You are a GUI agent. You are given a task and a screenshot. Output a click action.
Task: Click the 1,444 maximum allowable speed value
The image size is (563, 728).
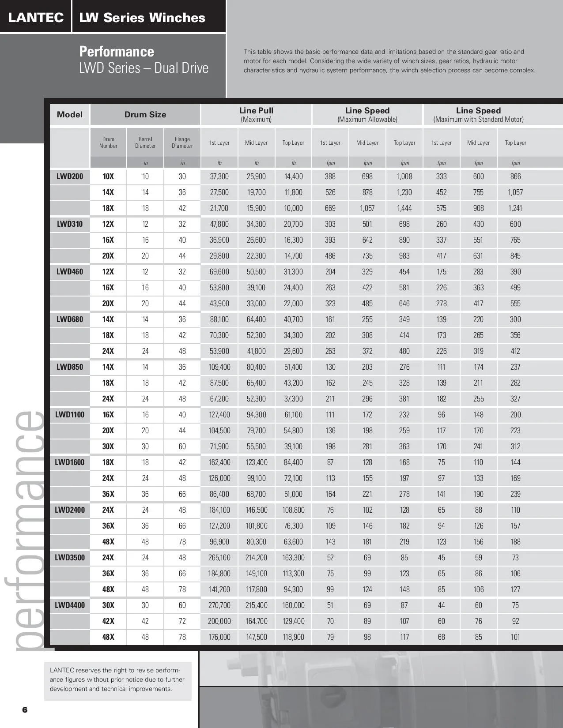point(404,208)
